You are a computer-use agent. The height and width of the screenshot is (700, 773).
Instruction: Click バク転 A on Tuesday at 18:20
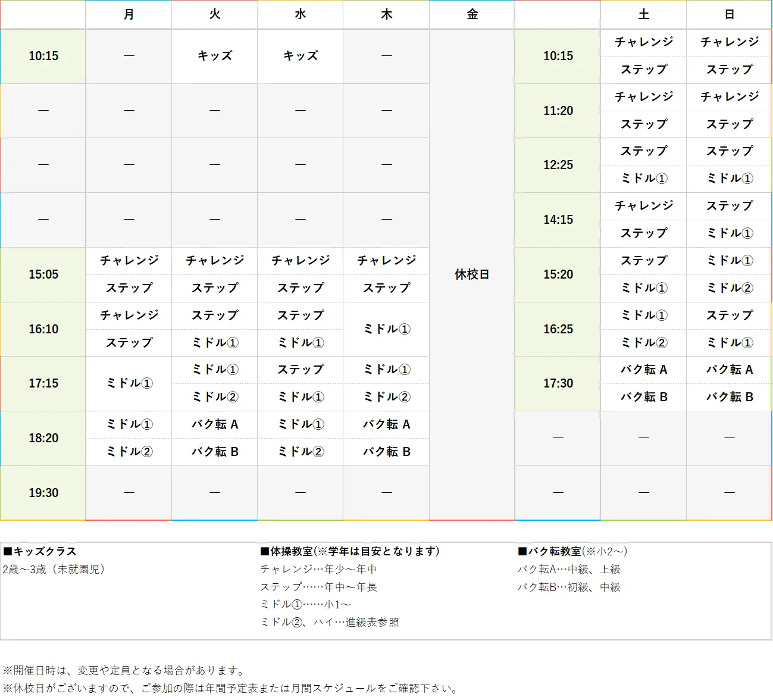click(x=214, y=424)
